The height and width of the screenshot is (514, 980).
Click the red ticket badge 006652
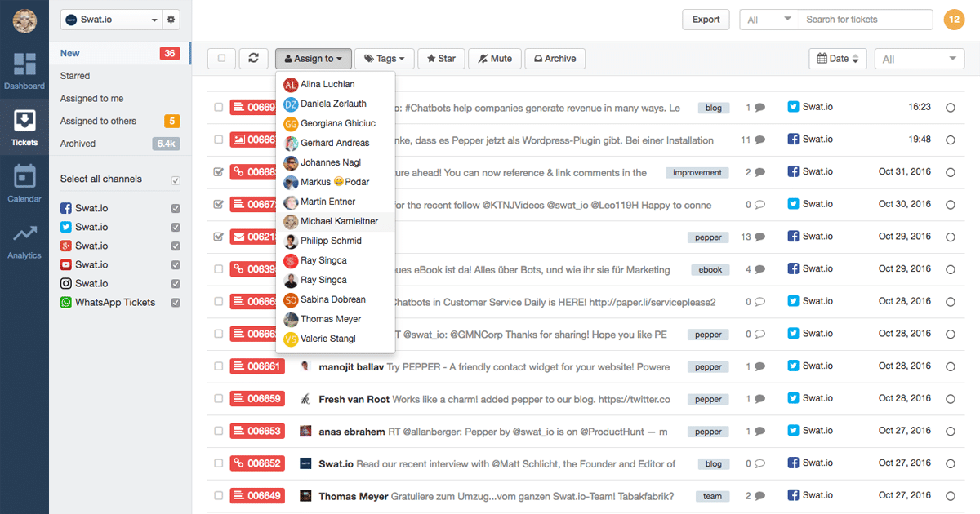click(x=257, y=463)
